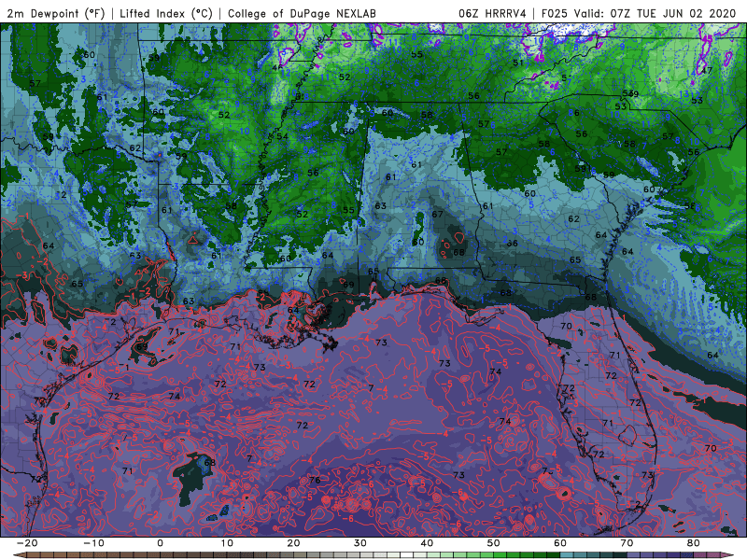Click the "2m Dewpoint (°F)" title text
Viewport: 747px width, 560px height.
(56, 13)
